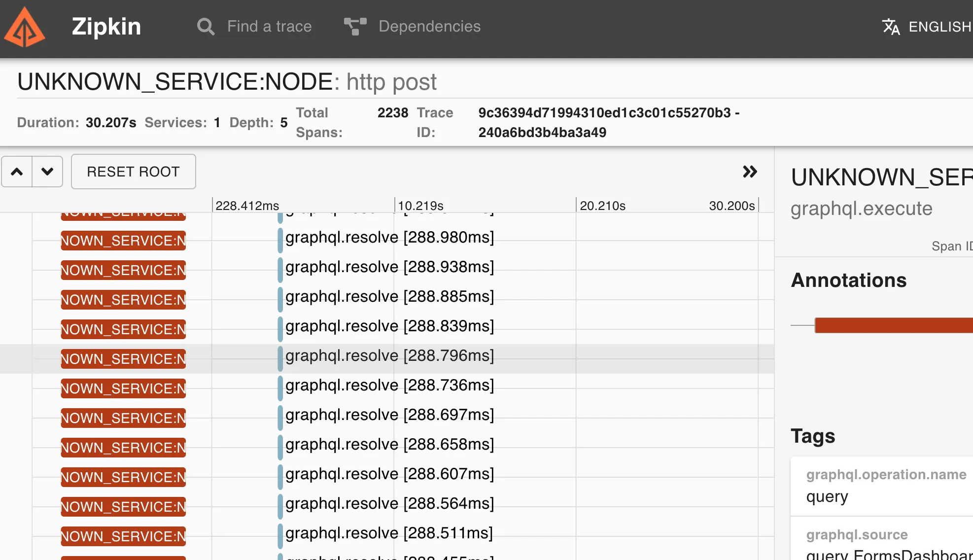Click span bar for 288.885ms resolve

click(x=280, y=300)
